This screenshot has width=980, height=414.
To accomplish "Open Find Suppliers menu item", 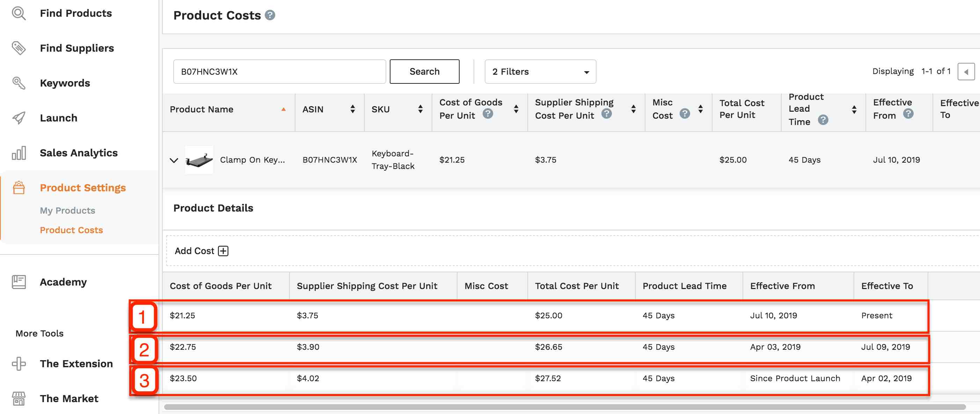I will (x=77, y=48).
